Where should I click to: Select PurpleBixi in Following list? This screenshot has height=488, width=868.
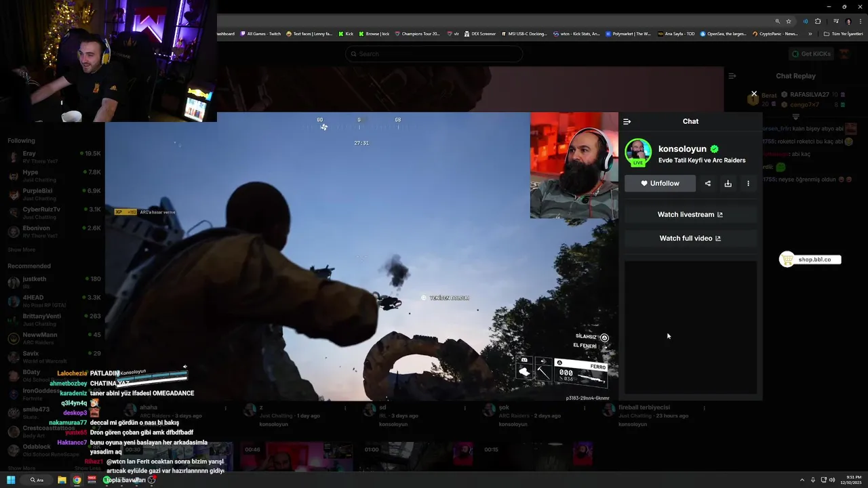(53, 195)
